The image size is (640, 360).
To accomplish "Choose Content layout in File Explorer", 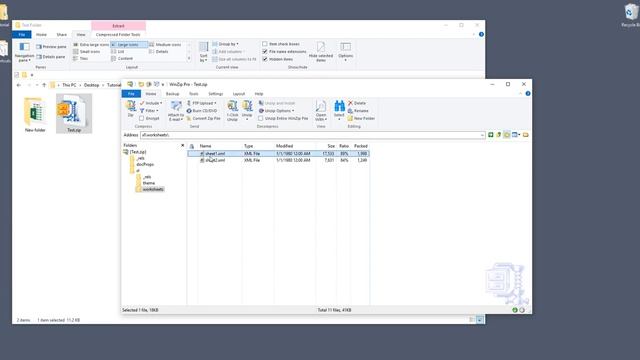I will (x=122, y=58).
